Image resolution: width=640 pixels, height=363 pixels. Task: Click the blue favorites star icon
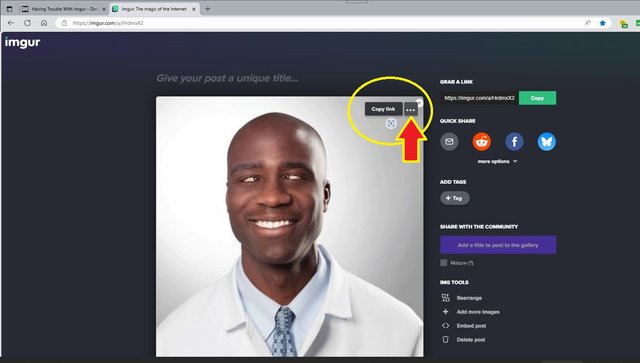pyautogui.click(x=602, y=23)
